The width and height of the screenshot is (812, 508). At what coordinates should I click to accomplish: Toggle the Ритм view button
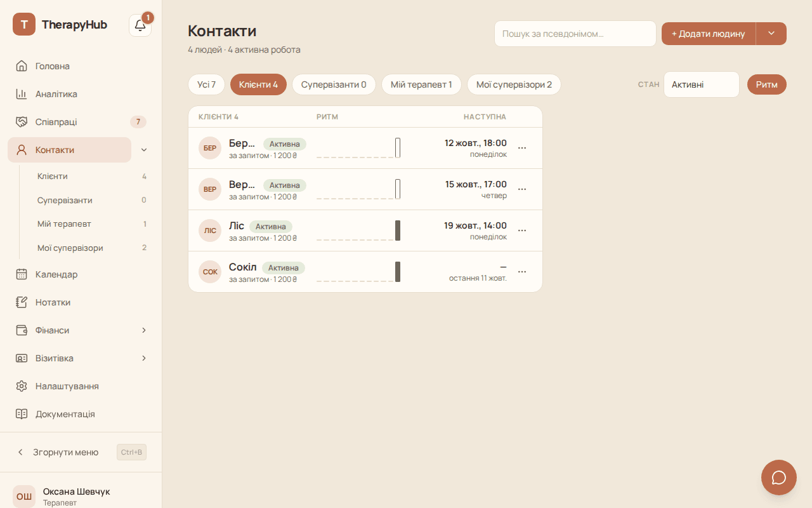pyautogui.click(x=767, y=84)
